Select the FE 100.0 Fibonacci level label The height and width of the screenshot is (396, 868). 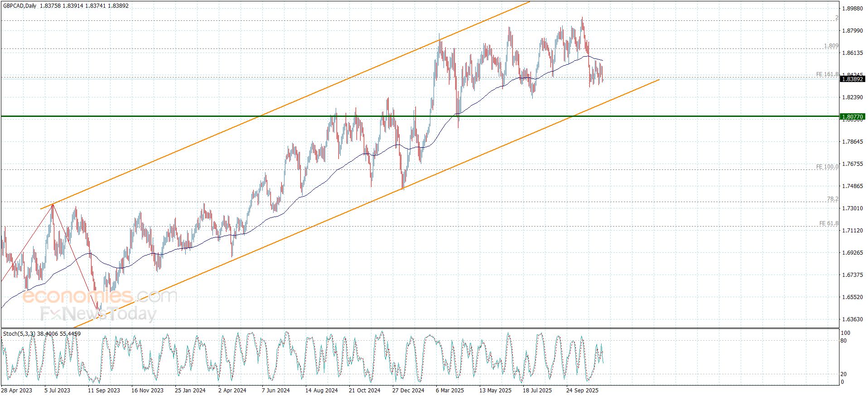tap(827, 167)
